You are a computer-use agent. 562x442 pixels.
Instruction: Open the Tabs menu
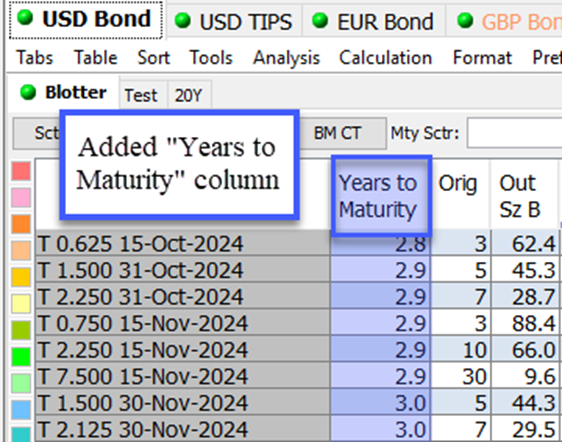tap(35, 58)
